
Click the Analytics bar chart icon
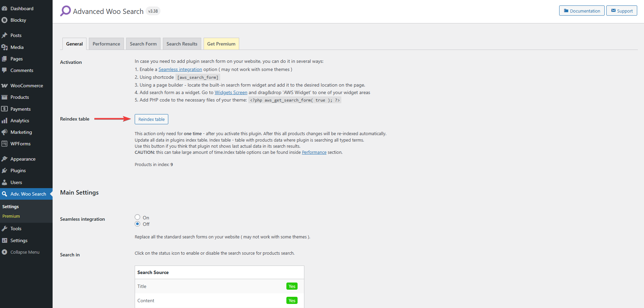[x=4, y=121]
